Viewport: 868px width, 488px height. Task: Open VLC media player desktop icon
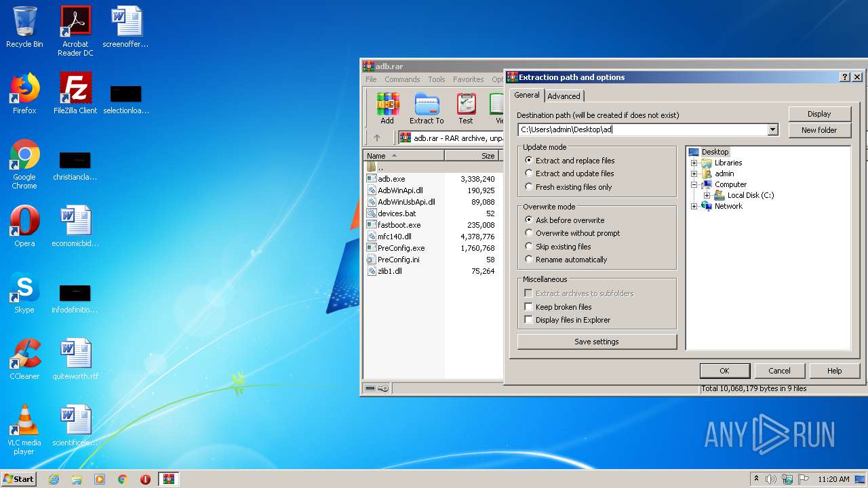[24, 429]
